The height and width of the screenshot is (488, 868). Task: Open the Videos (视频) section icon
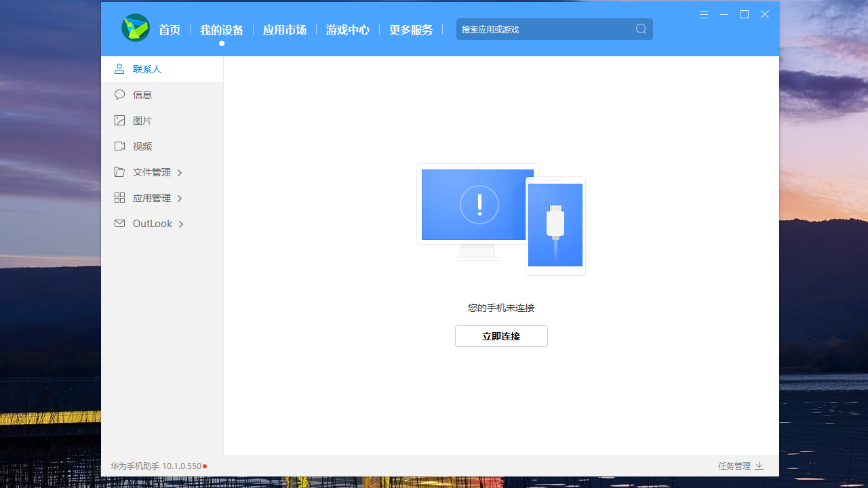(119, 146)
